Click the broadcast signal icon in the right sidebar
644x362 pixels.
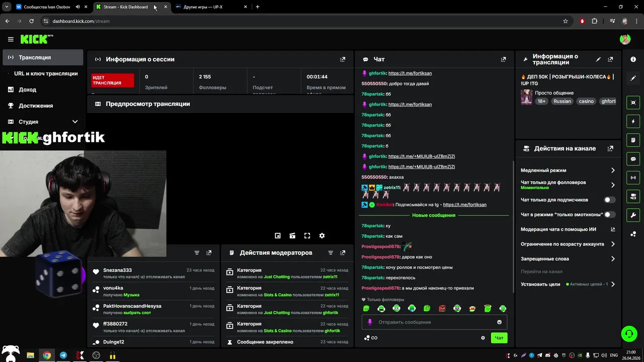(633, 177)
